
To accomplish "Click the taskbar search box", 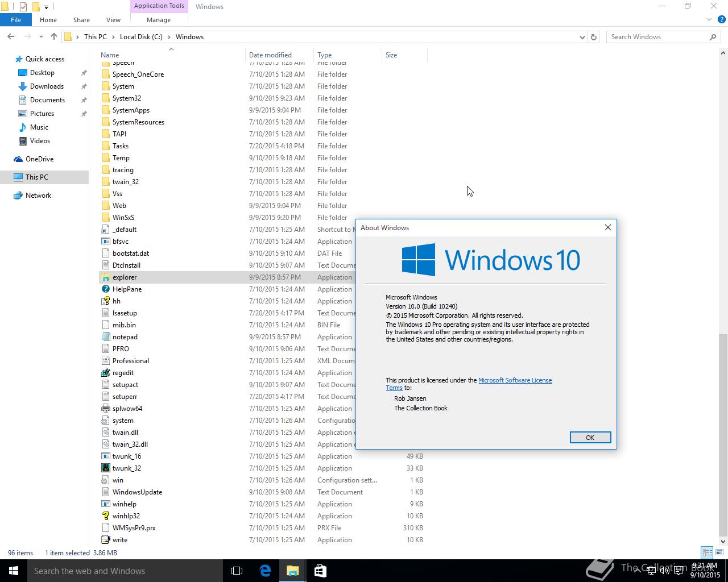I will tap(125, 571).
